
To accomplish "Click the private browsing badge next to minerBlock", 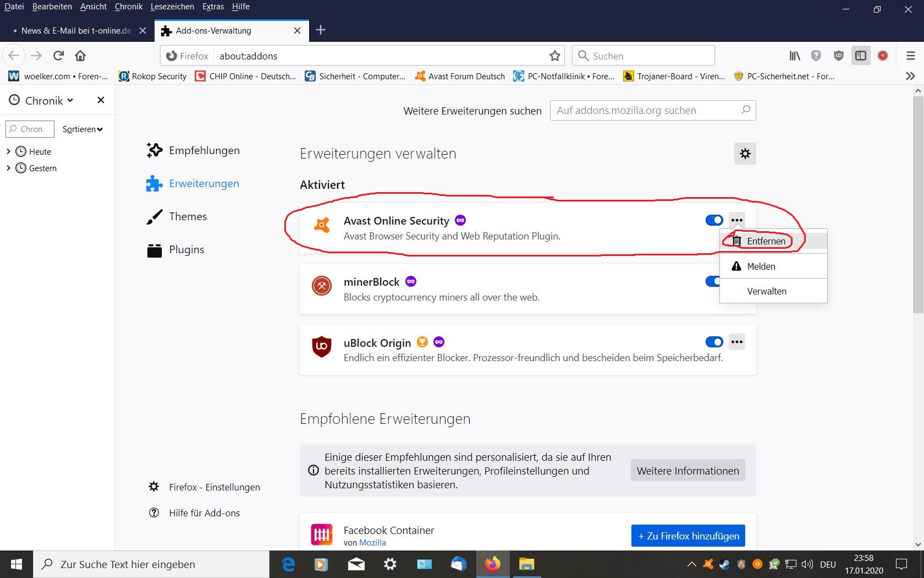I will click(x=411, y=281).
